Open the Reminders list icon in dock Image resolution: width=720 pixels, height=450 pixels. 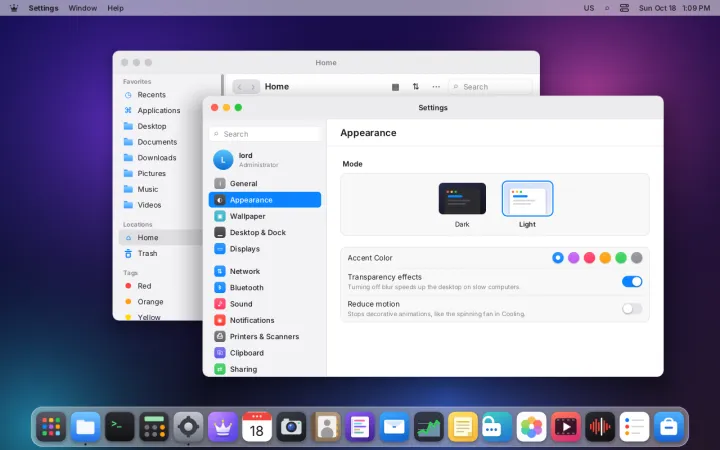(x=634, y=427)
